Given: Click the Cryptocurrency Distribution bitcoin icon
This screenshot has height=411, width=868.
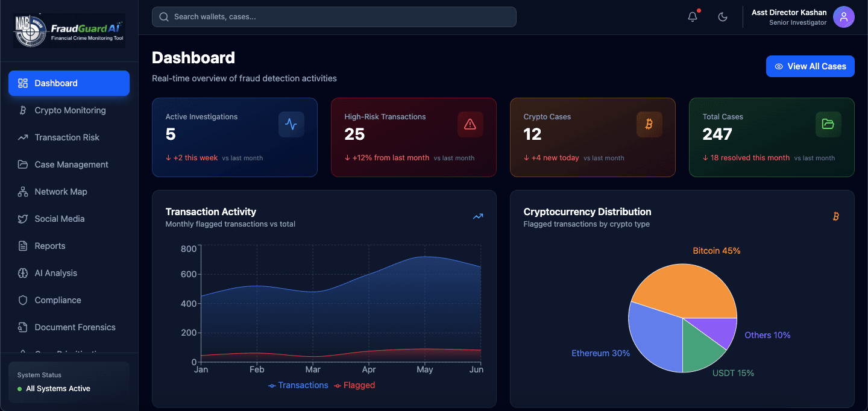Looking at the screenshot, I should pyautogui.click(x=836, y=216).
